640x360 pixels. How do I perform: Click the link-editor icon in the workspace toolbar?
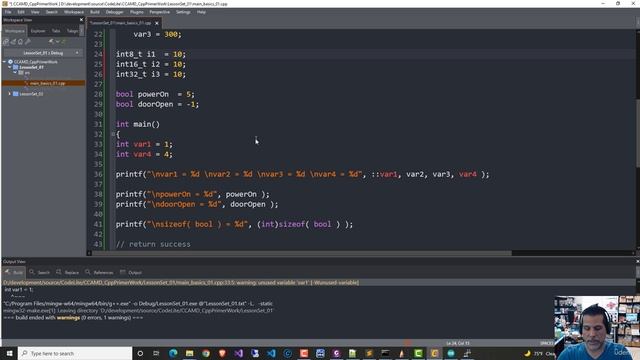(6, 42)
